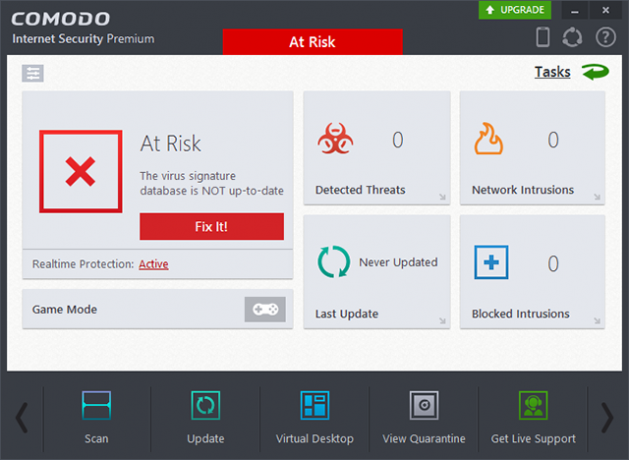
Task: Click the green Last Update refresh icon
Action: point(333,262)
